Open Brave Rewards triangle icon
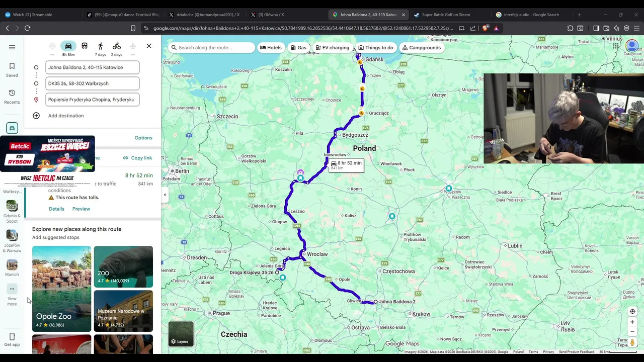 (496, 28)
